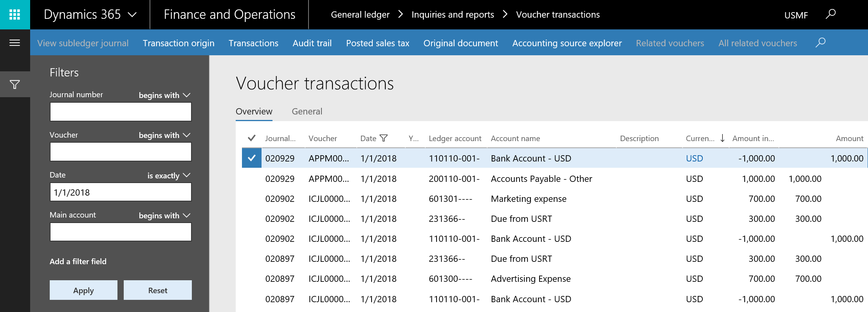Open the app launcher waffle icon
The image size is (868, 312).
point(15,15)
